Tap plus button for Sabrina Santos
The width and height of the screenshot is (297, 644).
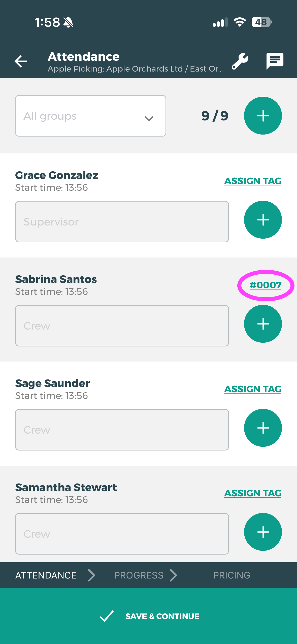point(263,324)
